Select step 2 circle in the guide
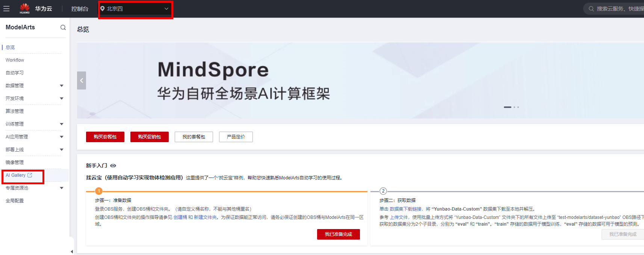This screenshot has width=644, height=255. click(x=383, y=191)
